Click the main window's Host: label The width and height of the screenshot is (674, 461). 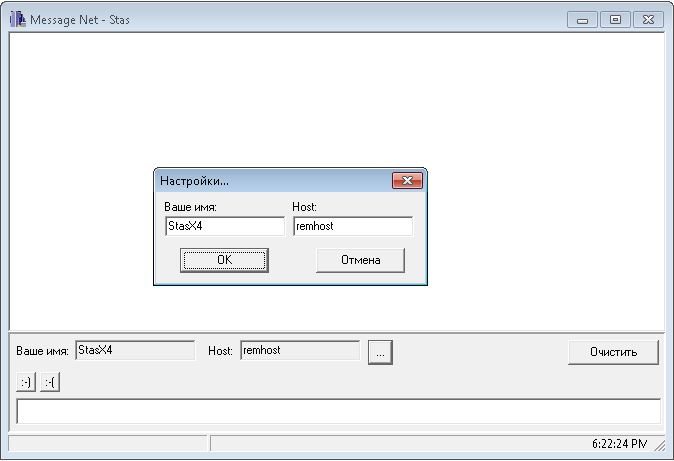click(x=220, y=351)
